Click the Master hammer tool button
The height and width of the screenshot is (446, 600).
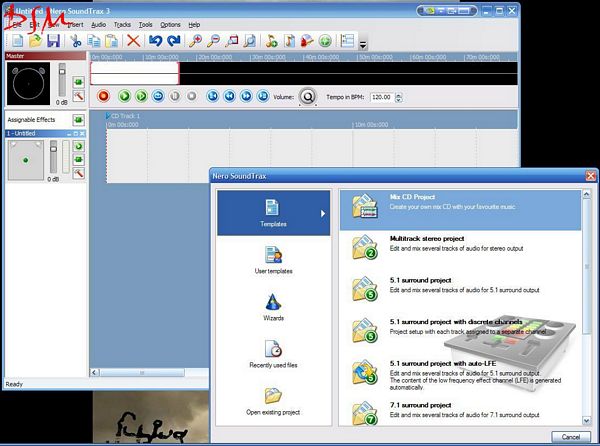(x=78, y=96)
